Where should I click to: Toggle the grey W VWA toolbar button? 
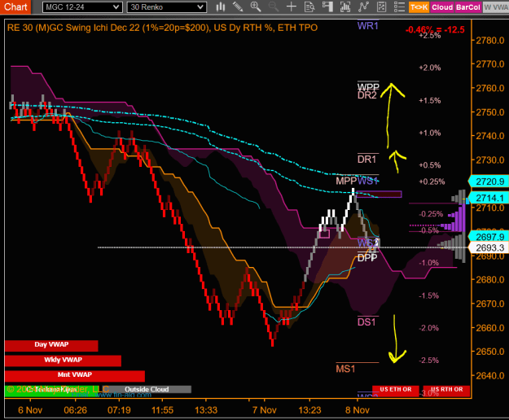pos(496,7)
